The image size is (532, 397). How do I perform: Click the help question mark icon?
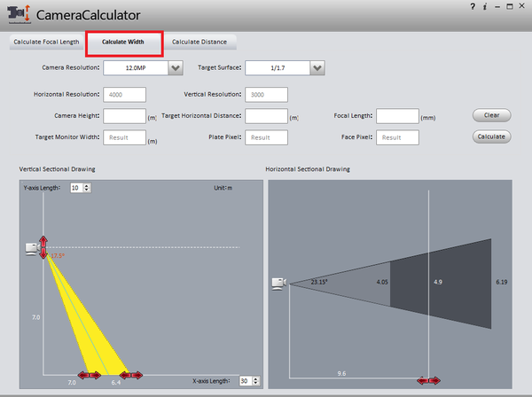click(473, 6)
